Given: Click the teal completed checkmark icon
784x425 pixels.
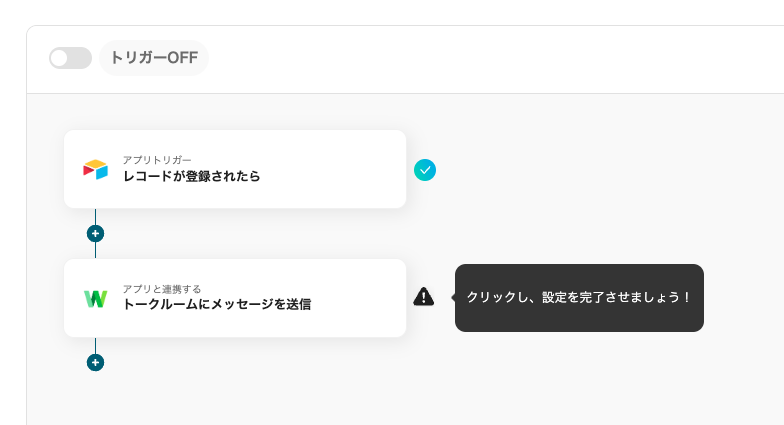Looking at the screenshot, I should pos(425,170).
